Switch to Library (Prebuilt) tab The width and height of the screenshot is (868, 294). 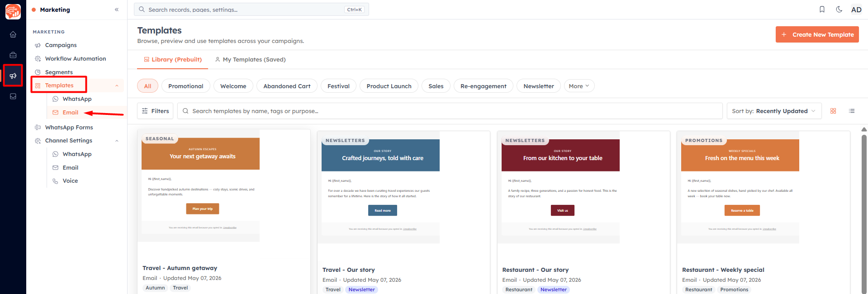[173, 60]
